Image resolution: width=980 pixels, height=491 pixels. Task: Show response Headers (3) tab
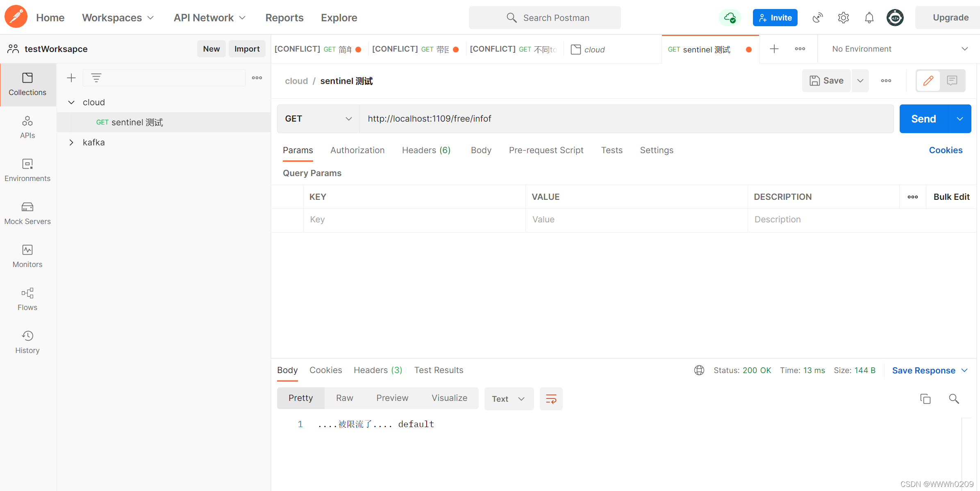[x=378, y=370]
